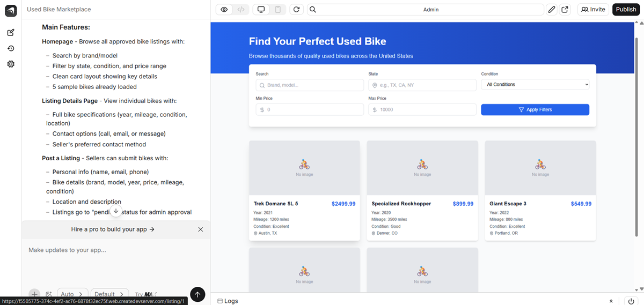The width and height of the screenshot is (644, 305).
Task: Expand the Auto mode selector
Action: click(x=72, y=294)
